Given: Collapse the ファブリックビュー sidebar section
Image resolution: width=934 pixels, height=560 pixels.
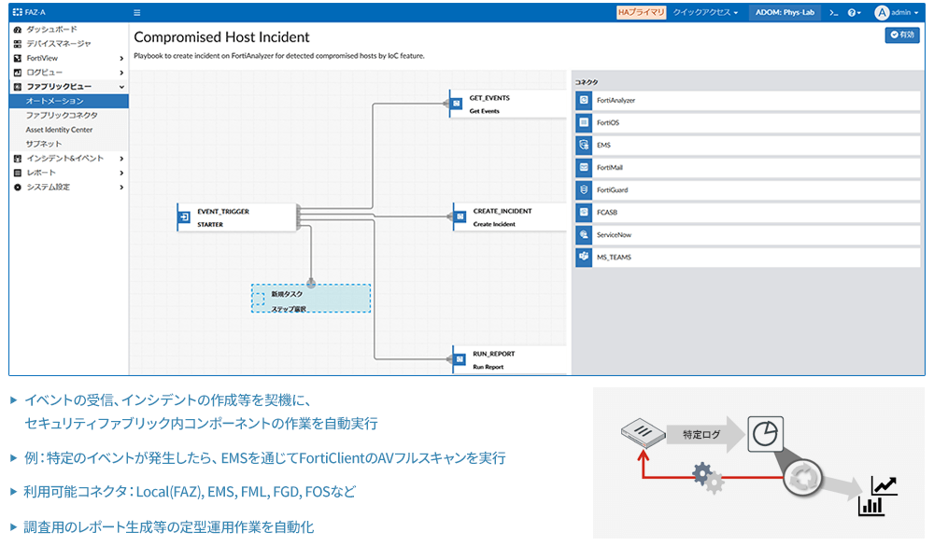Looking at the screenshot, I should click(x=69, y=87).
